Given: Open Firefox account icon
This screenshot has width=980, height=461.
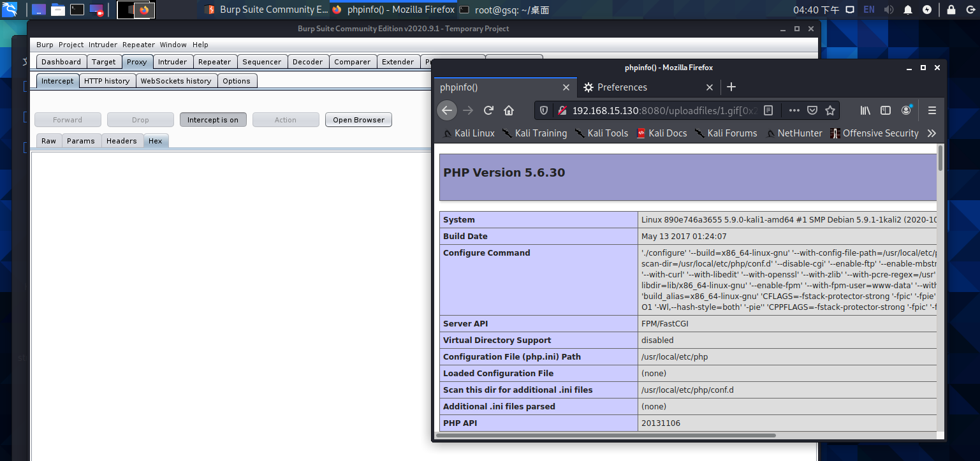Looking at the screenshot, I should [x=906, y=110].
